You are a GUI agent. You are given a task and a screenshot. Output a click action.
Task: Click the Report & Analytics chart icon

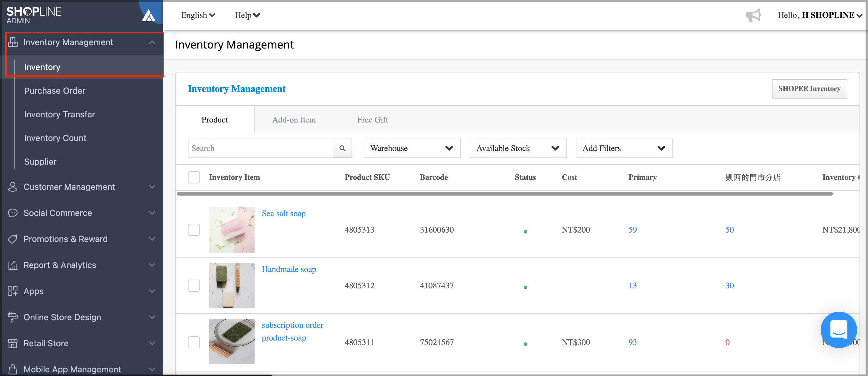[x=13, y=265]
